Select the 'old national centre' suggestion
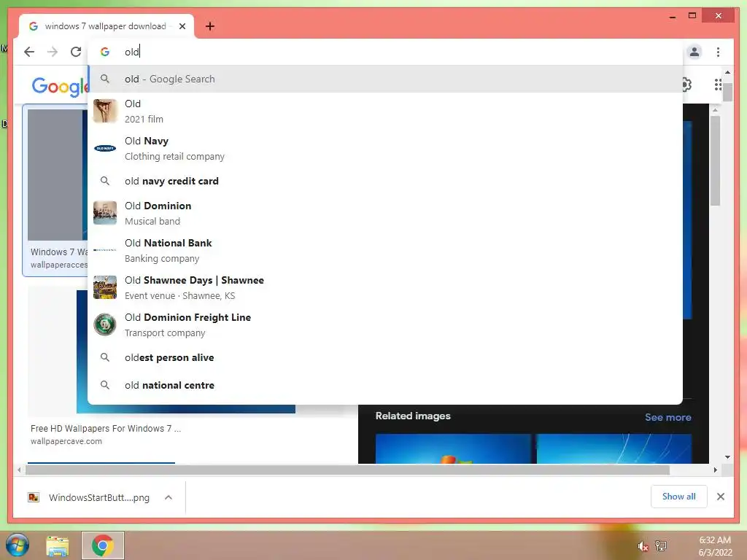 [385, 385]
